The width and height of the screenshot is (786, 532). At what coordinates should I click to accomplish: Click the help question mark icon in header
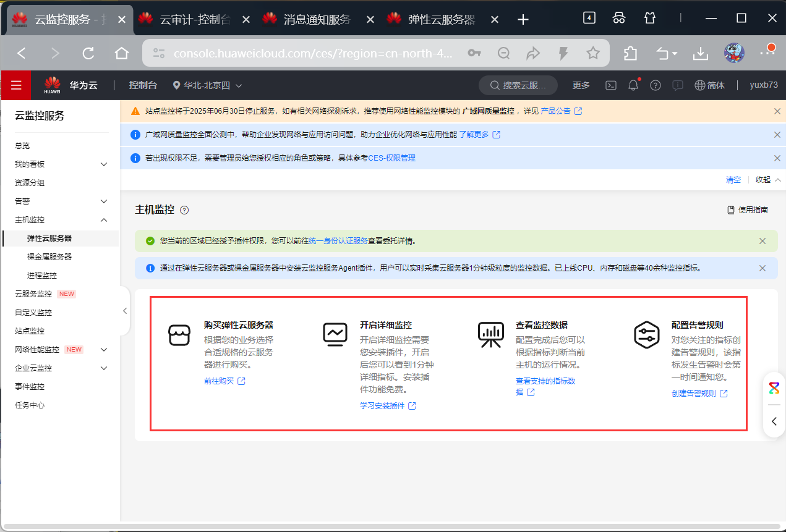click(656, 85)
